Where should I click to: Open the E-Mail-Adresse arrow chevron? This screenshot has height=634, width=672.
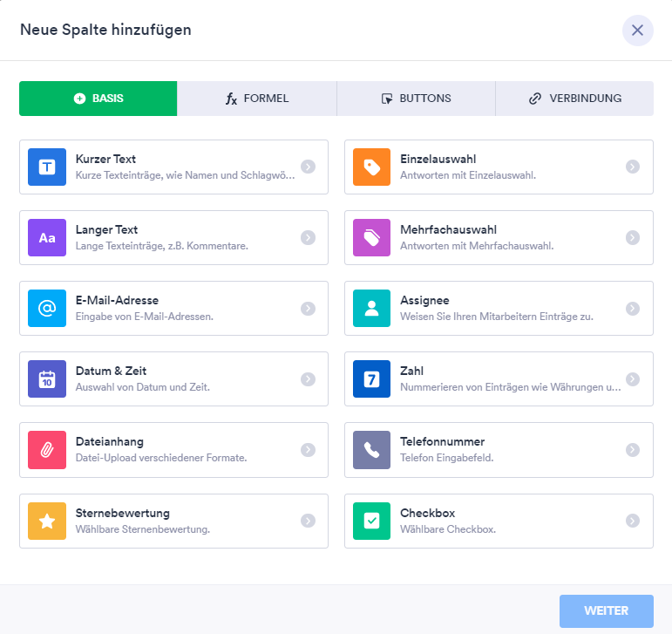click(308, 308)
